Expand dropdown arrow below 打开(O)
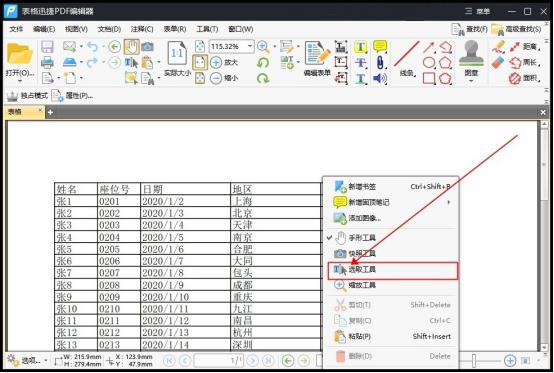Screen dimensions: 554x373 (20, 82)
